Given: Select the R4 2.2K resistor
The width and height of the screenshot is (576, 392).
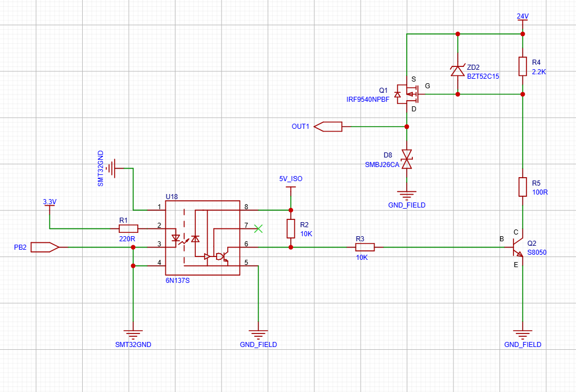Looking at the screenshot, I should [523, 66].
